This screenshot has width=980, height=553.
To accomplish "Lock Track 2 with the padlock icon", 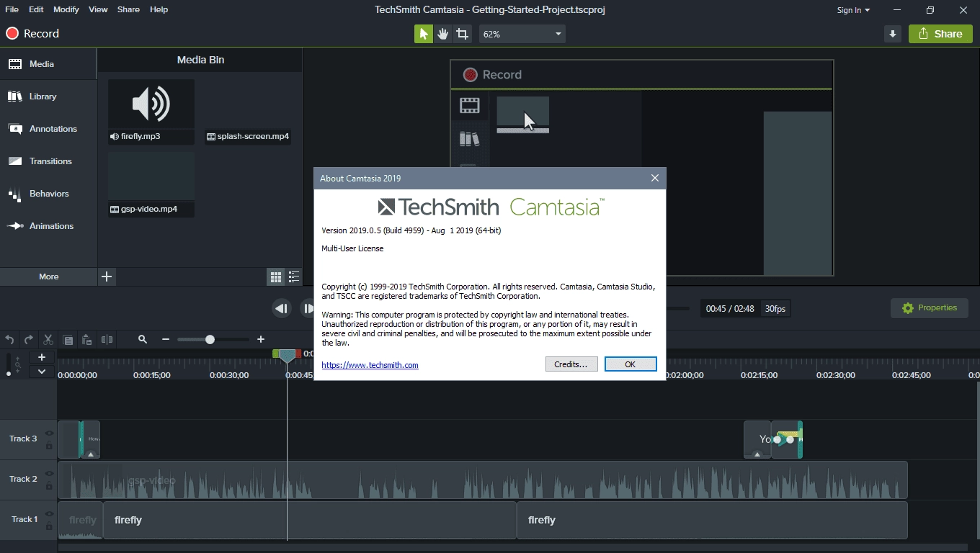I will click(x=49, y=486).
